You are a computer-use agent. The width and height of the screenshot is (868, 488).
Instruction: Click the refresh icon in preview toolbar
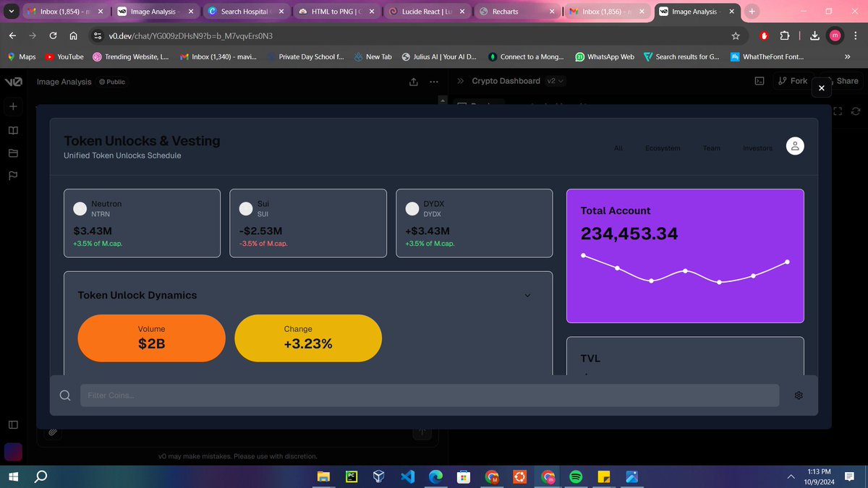(856, 111)
